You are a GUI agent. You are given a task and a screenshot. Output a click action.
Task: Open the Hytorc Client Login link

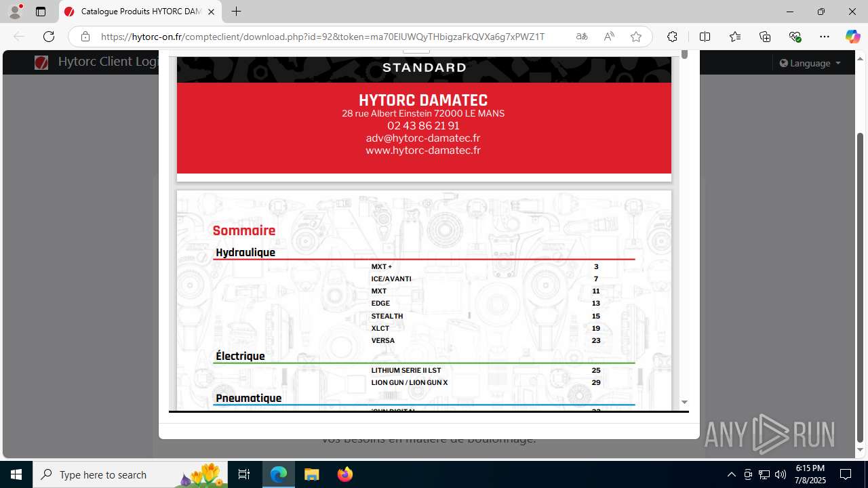(x=108, y=62)
